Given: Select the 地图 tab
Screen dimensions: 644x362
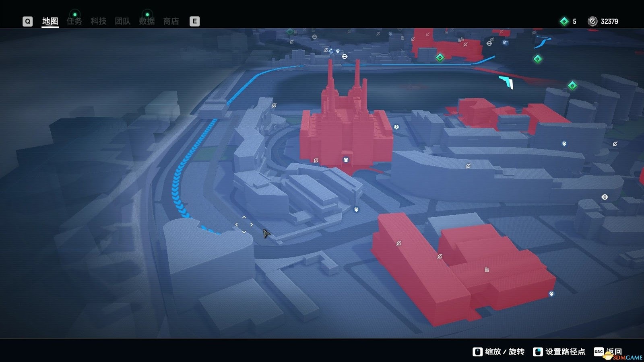Looking at the screenshot, I should (x=50, y=21).
